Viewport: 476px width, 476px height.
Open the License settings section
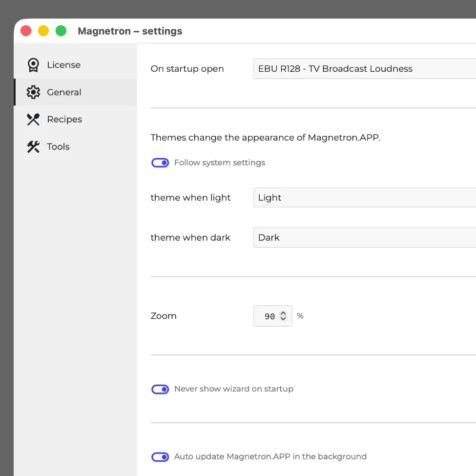tap(63, 65)
